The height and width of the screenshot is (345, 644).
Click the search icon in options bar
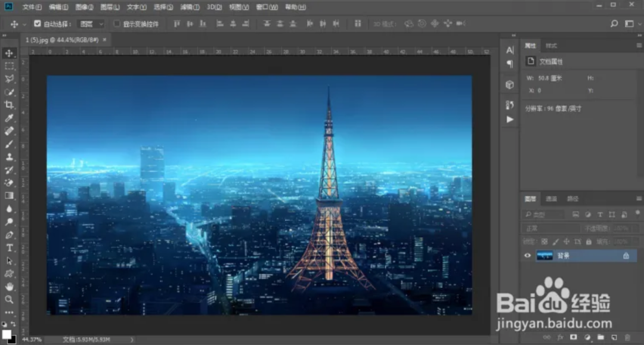point(614,24)
